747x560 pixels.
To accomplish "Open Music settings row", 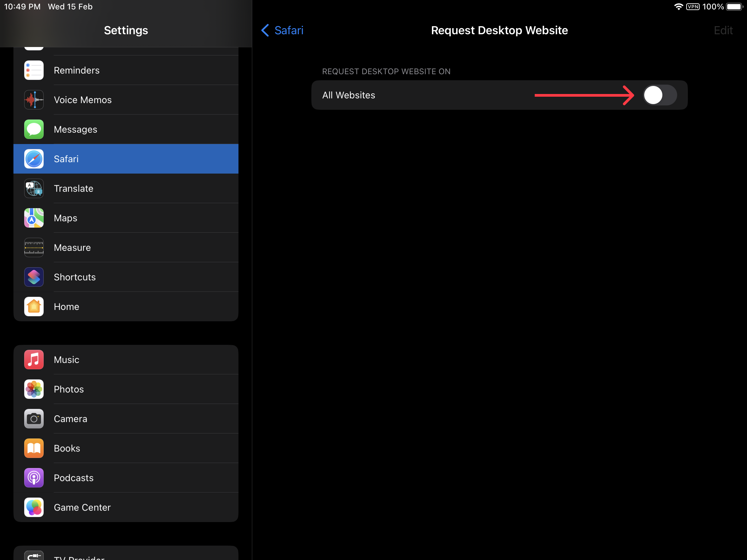I will click(126, 360).
